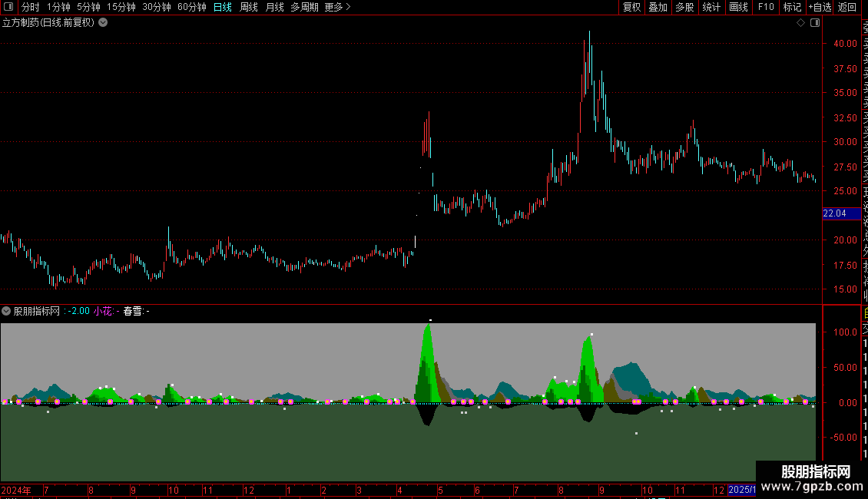Click the 22.04 price marker on axis
The height and width of the screenshot is (499, 868).
pyautogui.click(x=841, y=213)
